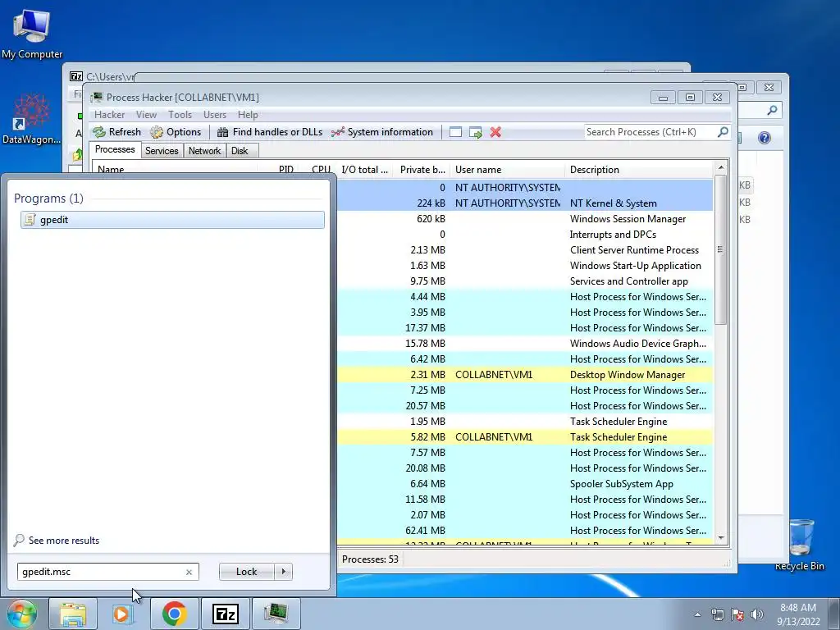Open the Tools menu
Viewport: 840px width, 630px height.
point(180,115)
